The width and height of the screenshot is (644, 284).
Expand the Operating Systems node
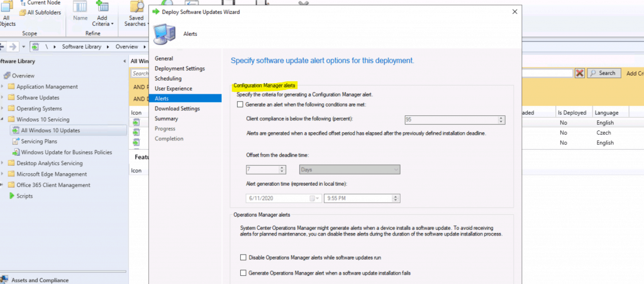pos(3,108)
